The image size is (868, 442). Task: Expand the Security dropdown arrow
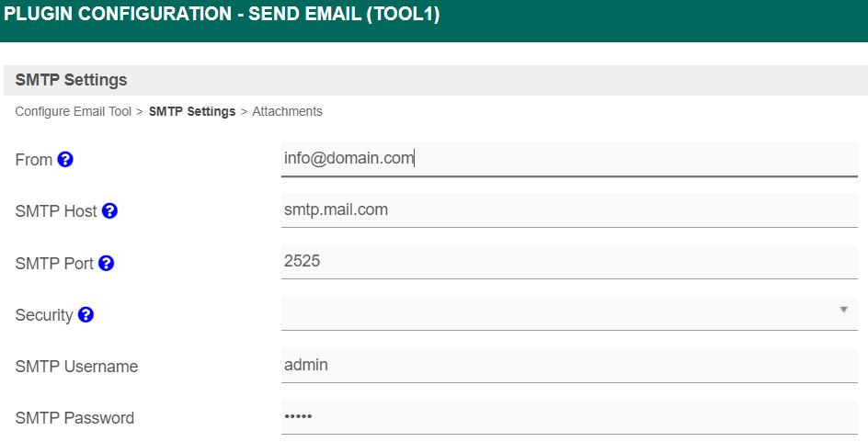(843, 310)
